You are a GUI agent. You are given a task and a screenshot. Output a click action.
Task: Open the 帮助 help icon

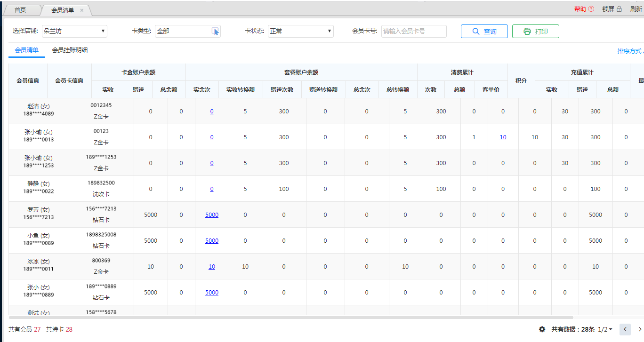tap(591, 9)
